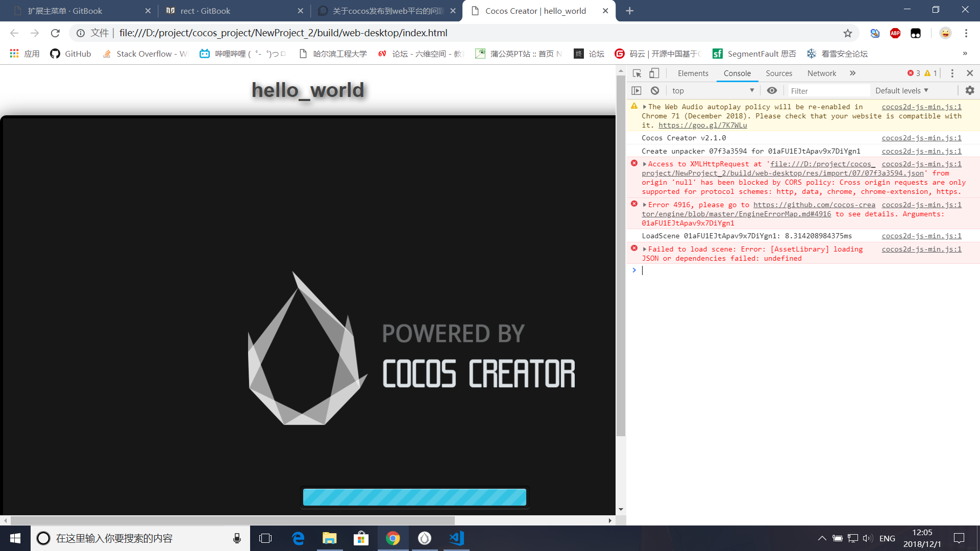Open the top JavaScript context dropdown
This screenshot has width=980, height=551.
coord(713,91)
